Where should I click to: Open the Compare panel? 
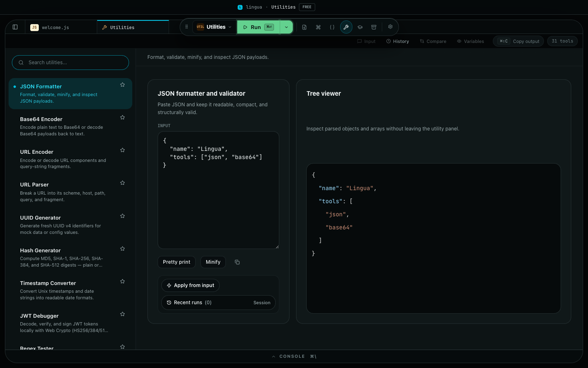point(433,41)
